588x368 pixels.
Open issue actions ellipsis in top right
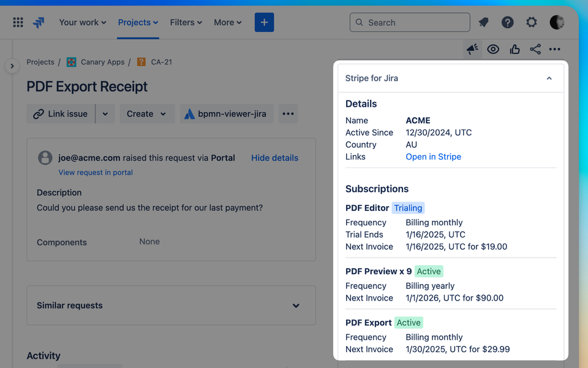tap(555, 49)
